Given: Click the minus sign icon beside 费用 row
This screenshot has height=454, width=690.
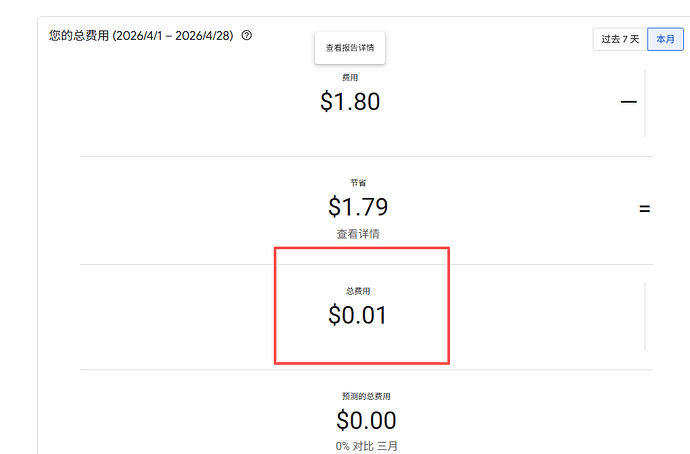Looking at the screenshot, I should 628,102.
